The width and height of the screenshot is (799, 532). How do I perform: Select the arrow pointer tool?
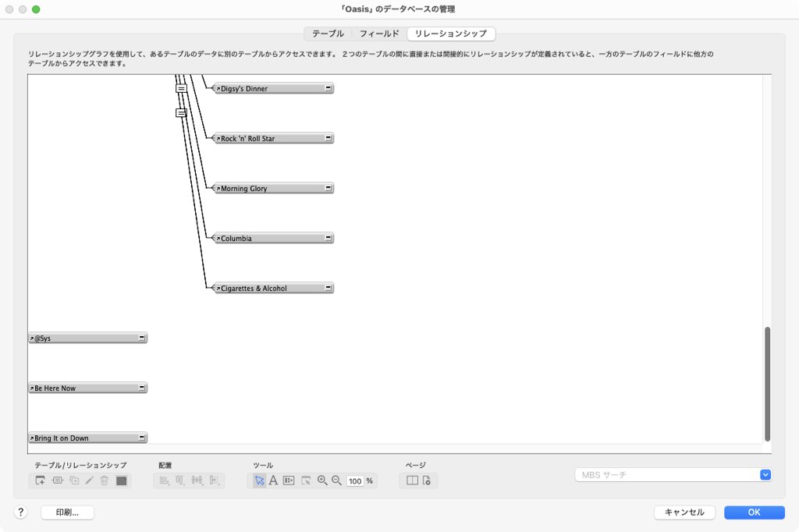pos(259,481)
